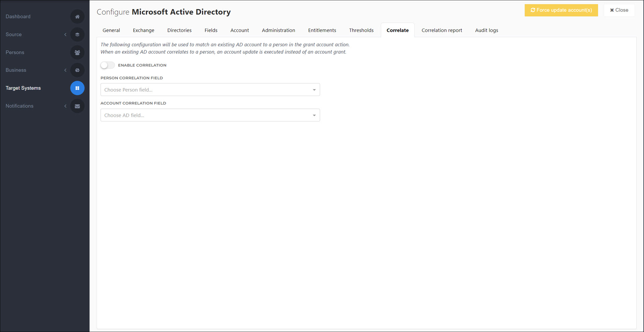Close the configuration page
This screenshot has width=644, height=332.
[x=619, y=10]
